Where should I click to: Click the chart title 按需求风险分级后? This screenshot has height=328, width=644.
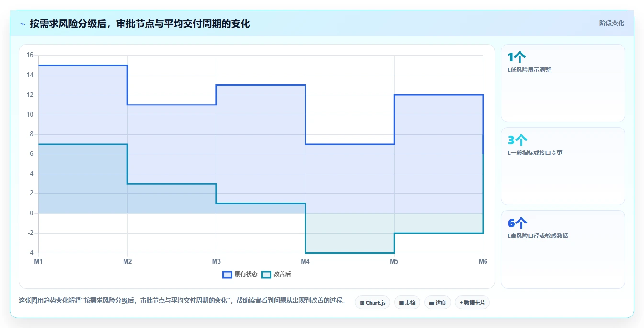140,23
